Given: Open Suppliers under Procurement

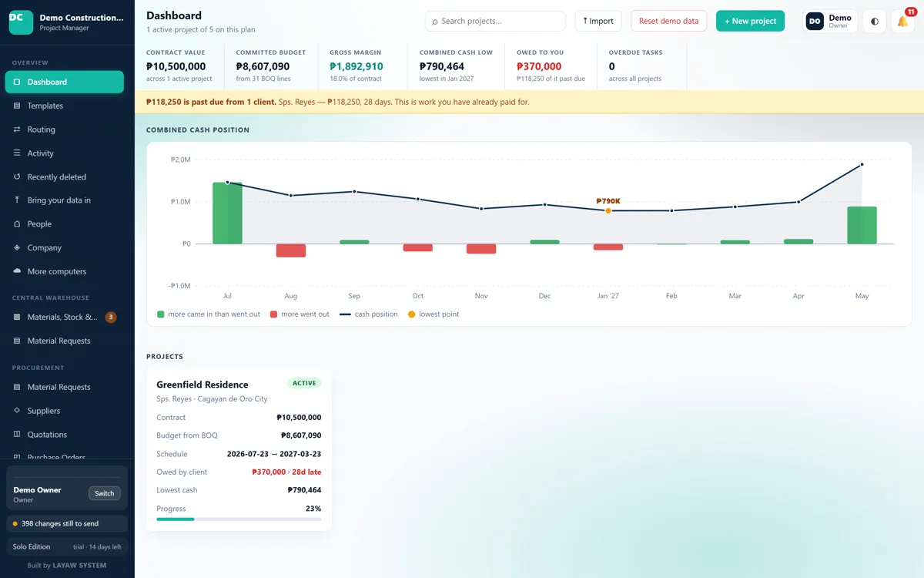Looking at the screenshot, I should coord(65,411).
